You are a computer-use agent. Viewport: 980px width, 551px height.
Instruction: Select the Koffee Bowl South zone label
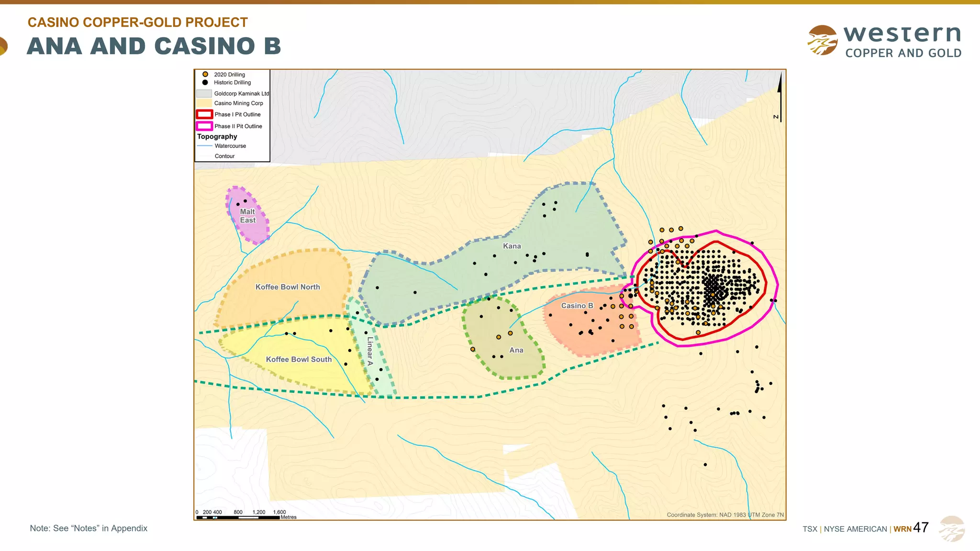(299, 359)
